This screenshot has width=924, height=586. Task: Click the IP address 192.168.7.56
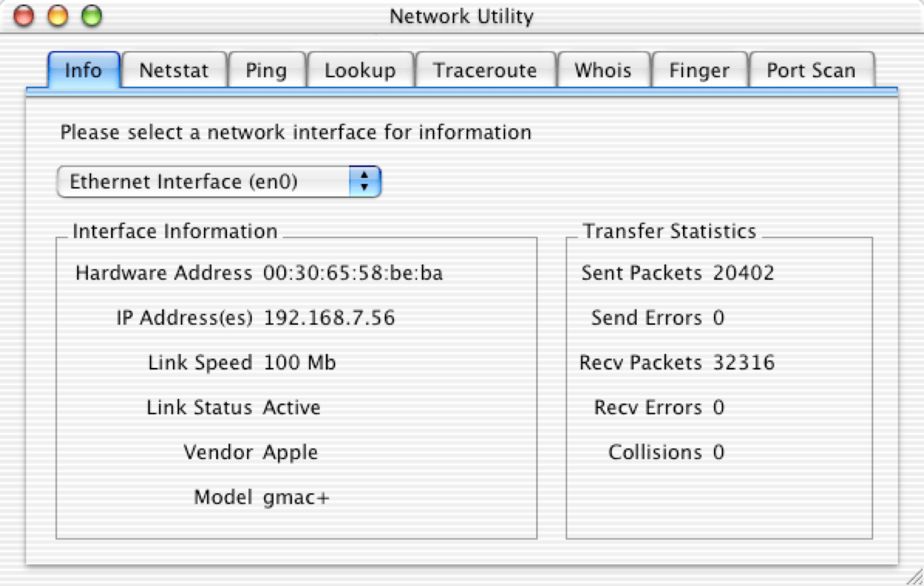click(x=329, y=318)
